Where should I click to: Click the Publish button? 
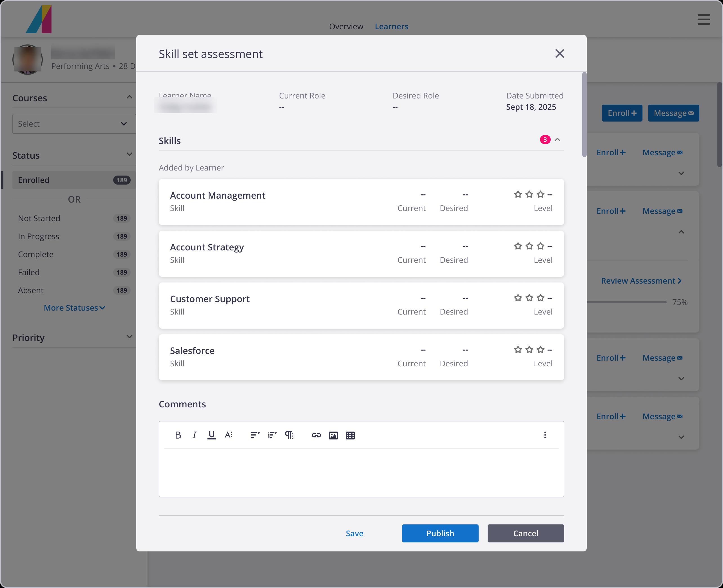coord(440,533)
